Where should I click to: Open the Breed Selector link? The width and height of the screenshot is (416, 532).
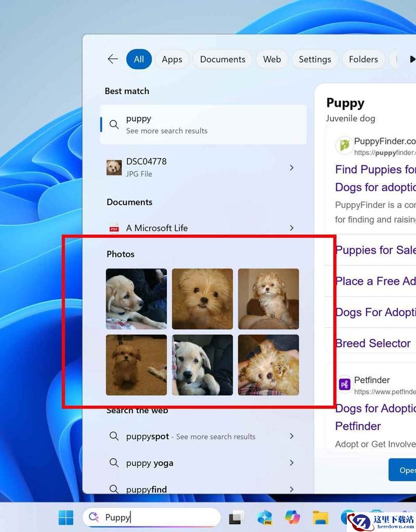pos(373,343)
